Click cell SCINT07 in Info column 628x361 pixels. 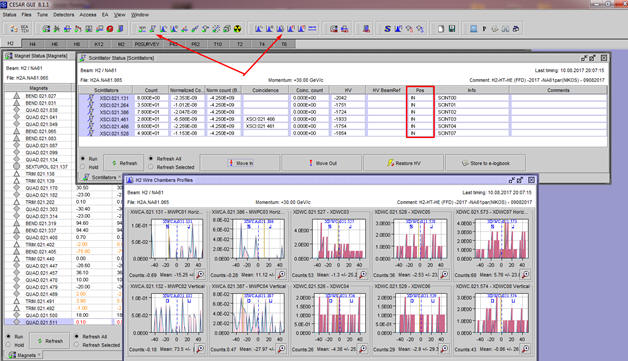(x=472, y=133)
